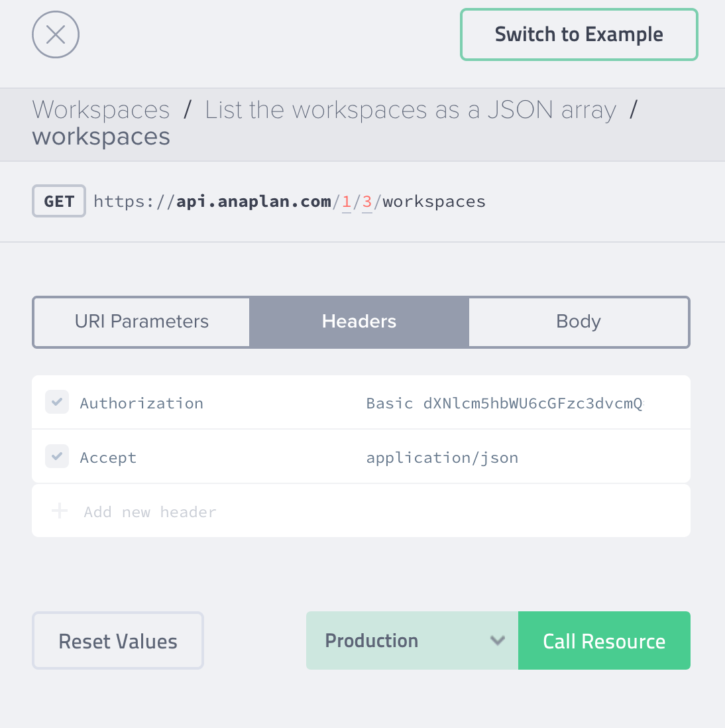The image size is (725, 728).
Task: Open the Production environment dropdown
Action: pyautogui.click(x=412, y=640)
